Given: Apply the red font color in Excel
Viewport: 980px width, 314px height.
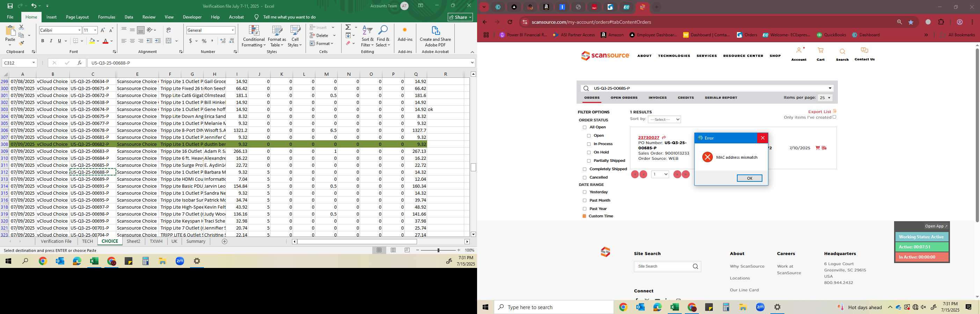Looking at the screenshot, I should click(x=106, y=41).
